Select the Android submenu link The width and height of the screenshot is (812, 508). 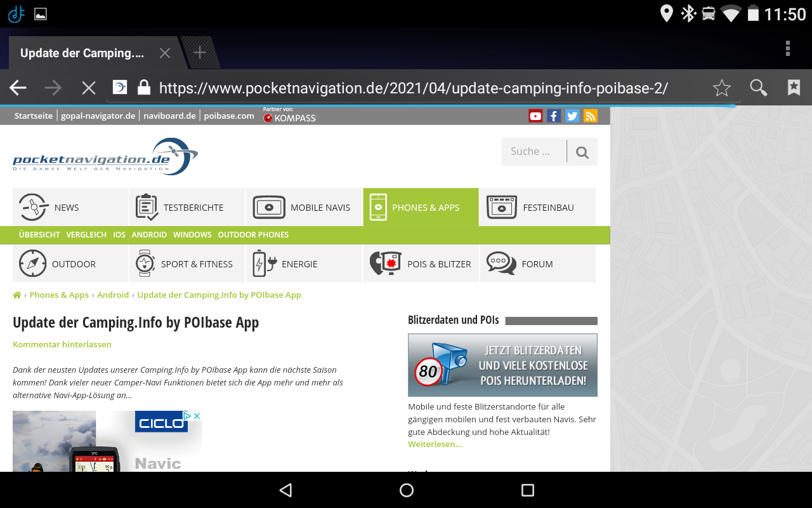(x=149, y=235)
